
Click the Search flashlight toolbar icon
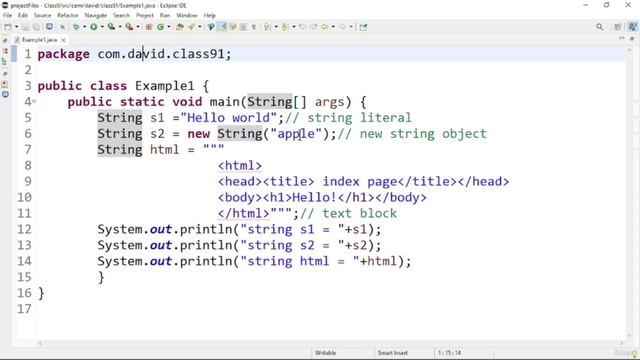pyautogui.click(x=191, y=27)
